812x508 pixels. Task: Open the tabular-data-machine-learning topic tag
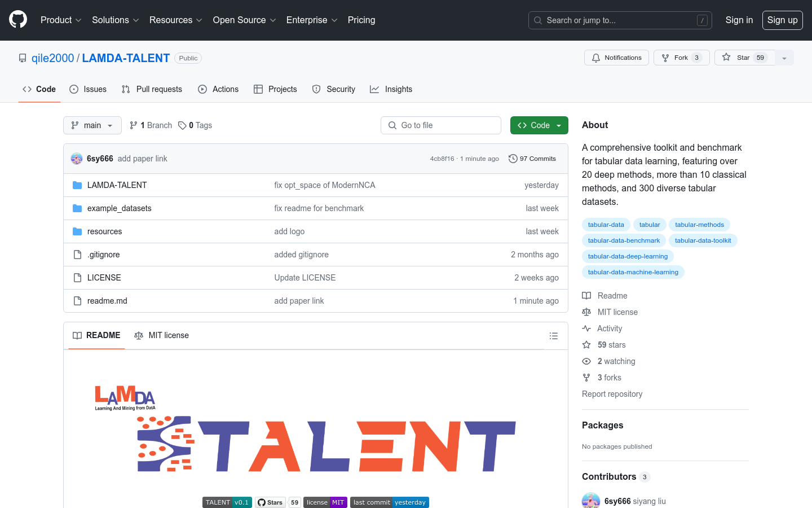pos(633,272)
